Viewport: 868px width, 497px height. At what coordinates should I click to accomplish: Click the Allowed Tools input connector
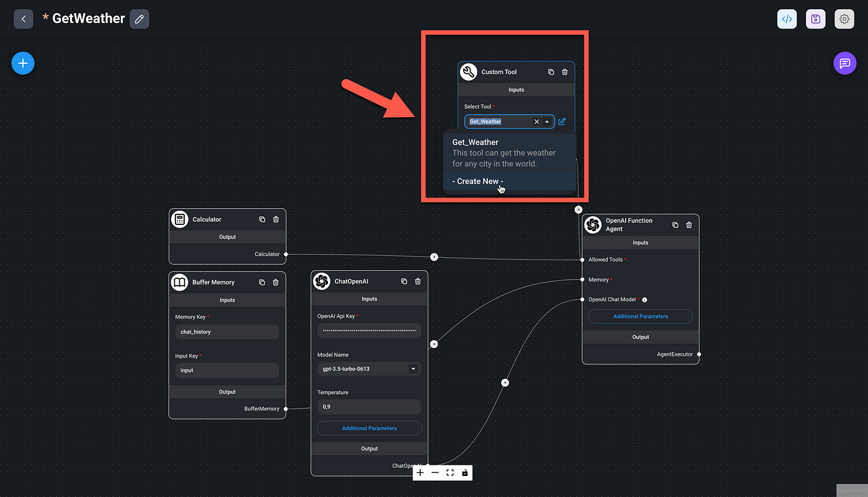(x=582, y=260)
